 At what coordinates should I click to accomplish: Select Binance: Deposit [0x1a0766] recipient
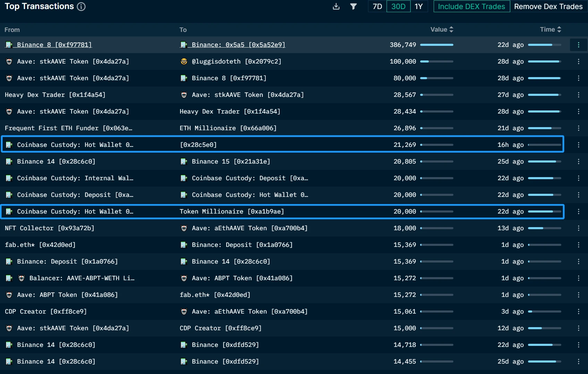242,245
